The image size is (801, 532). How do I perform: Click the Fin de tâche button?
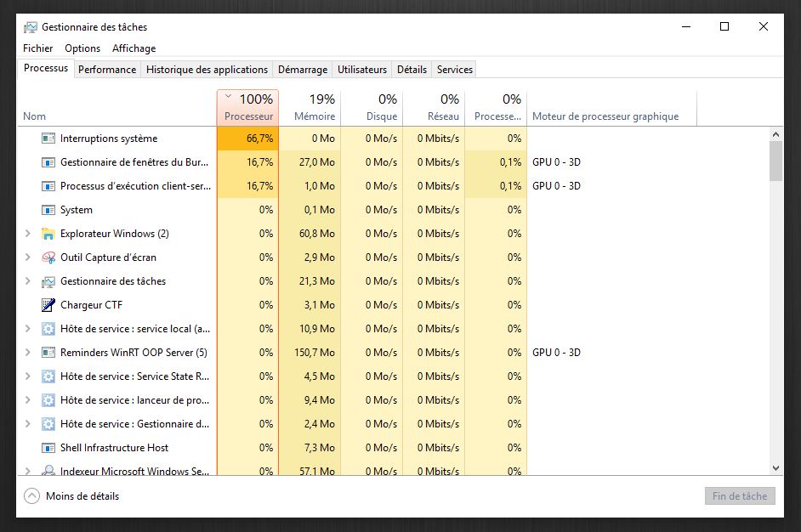pos(740,495)
